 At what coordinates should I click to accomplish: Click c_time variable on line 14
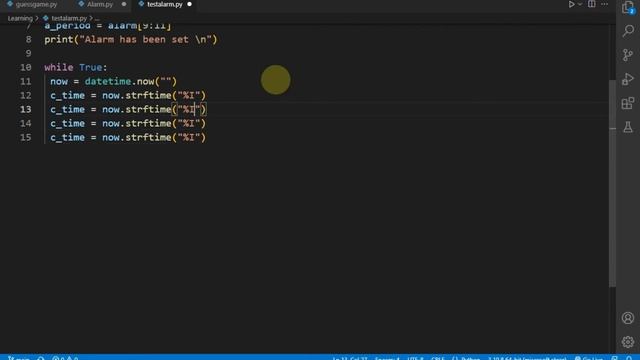(67, 123)
